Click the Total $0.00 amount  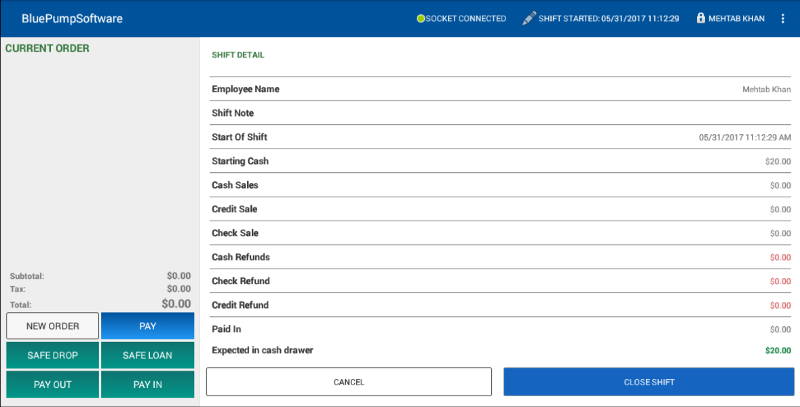[176, 303]
